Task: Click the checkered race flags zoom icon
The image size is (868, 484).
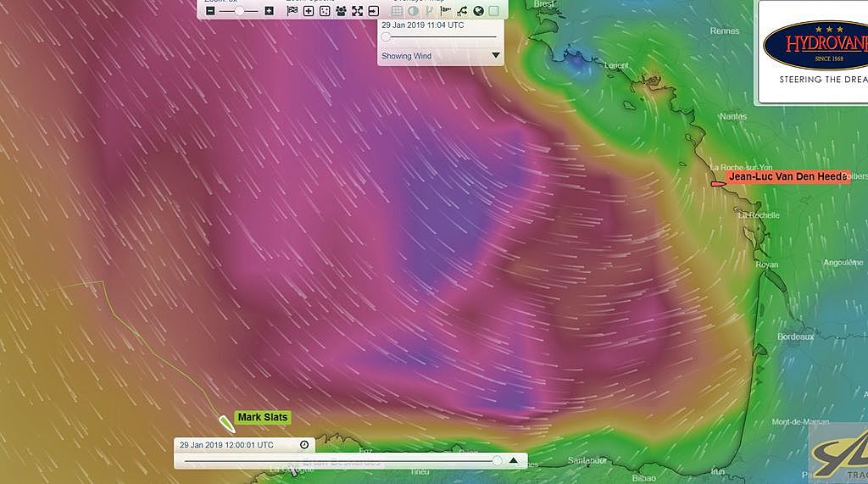Action: point(292,10)
